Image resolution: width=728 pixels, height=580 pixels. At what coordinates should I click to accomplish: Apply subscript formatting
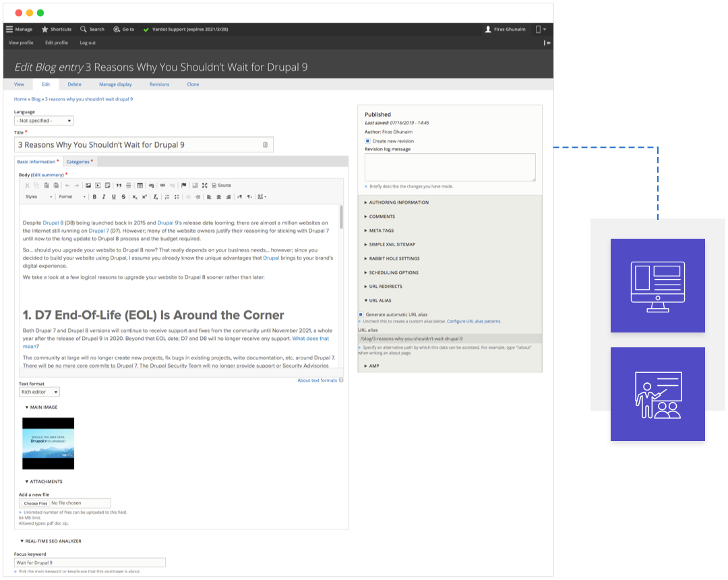[135, 197]
